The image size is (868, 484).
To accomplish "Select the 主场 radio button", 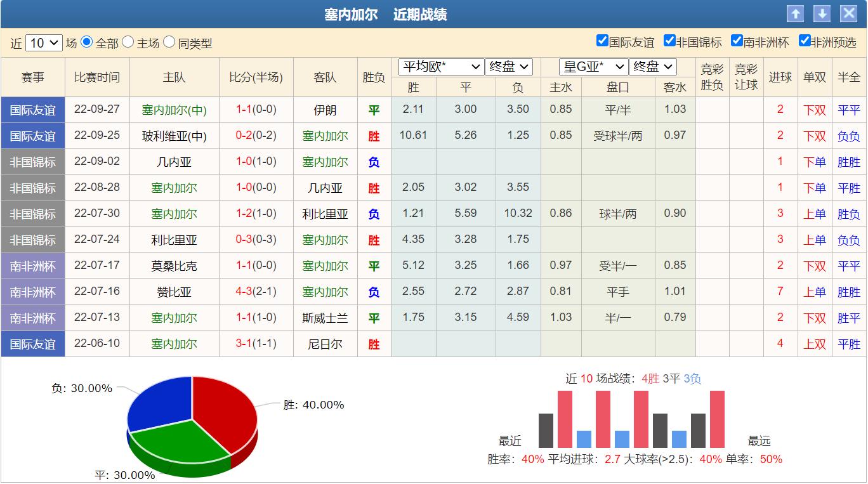I will click(128, 41).
